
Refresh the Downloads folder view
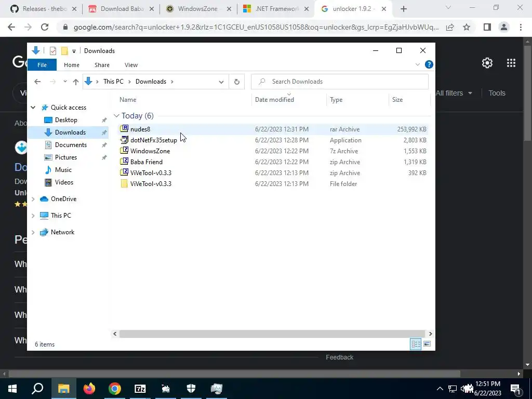coord(237,82)
